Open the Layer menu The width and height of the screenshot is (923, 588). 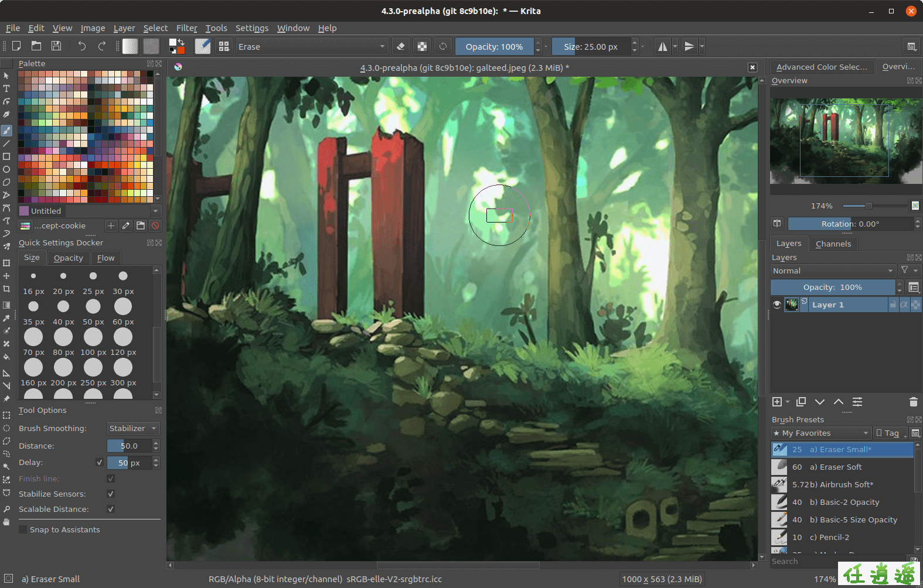coord(124,28)
